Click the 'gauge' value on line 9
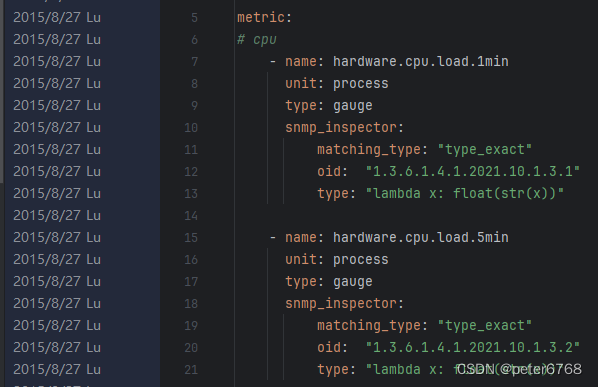This screenshot has width=598, height=387. (353, 106)
